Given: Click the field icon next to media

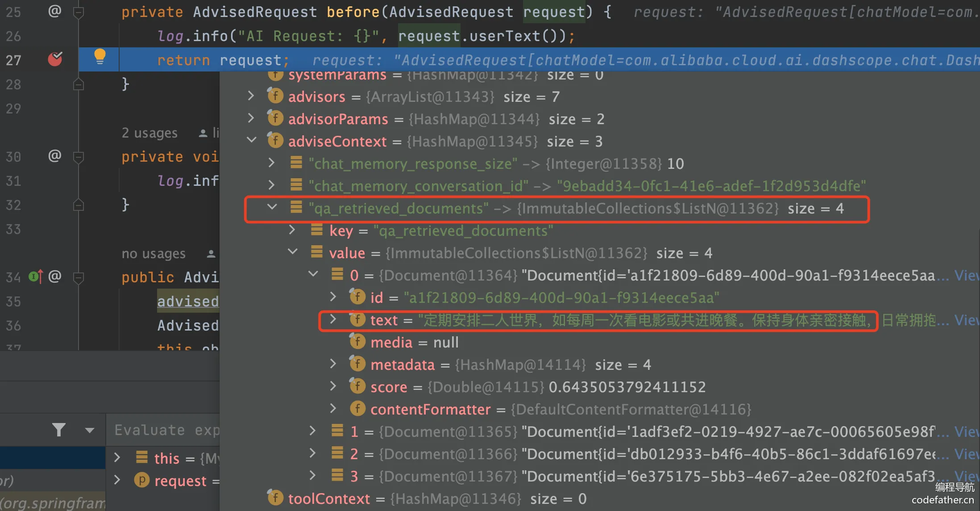Looking at the screenshot, I should (357, 341).
